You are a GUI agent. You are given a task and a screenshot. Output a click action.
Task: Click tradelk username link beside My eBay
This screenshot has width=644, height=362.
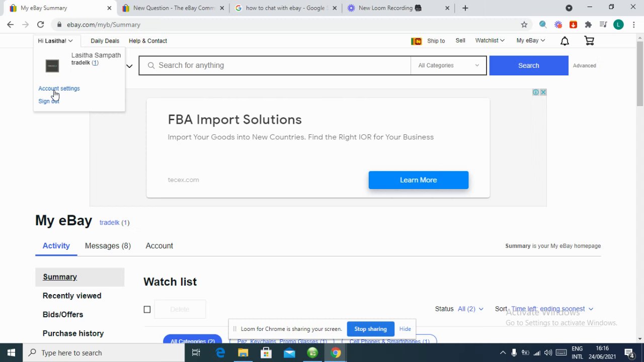pyautogui.click(x=109, y=222)
